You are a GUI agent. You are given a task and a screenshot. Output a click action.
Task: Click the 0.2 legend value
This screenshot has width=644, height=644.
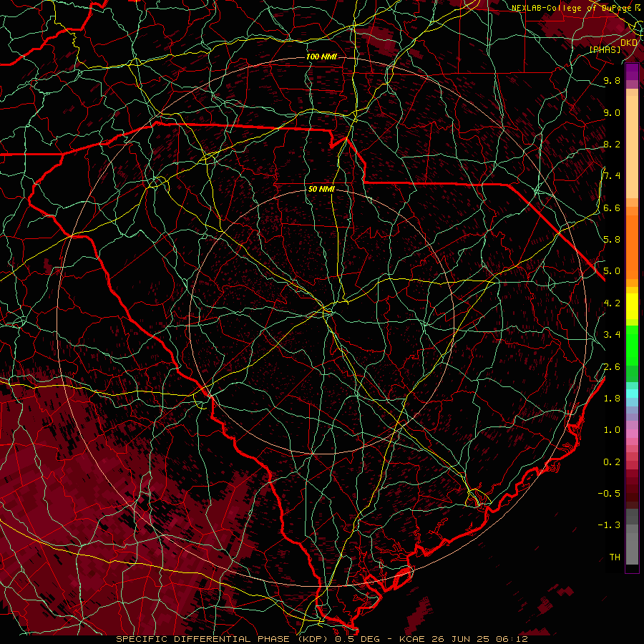[612, 462]
